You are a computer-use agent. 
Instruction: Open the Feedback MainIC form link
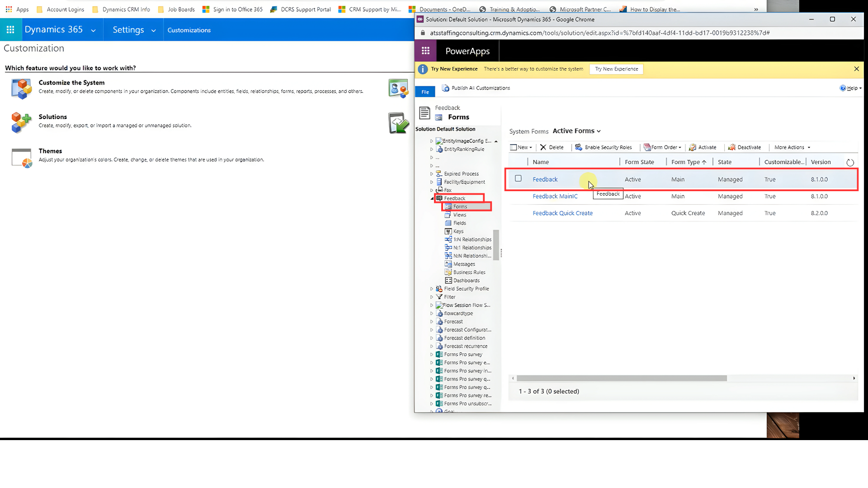coord(555,196)
